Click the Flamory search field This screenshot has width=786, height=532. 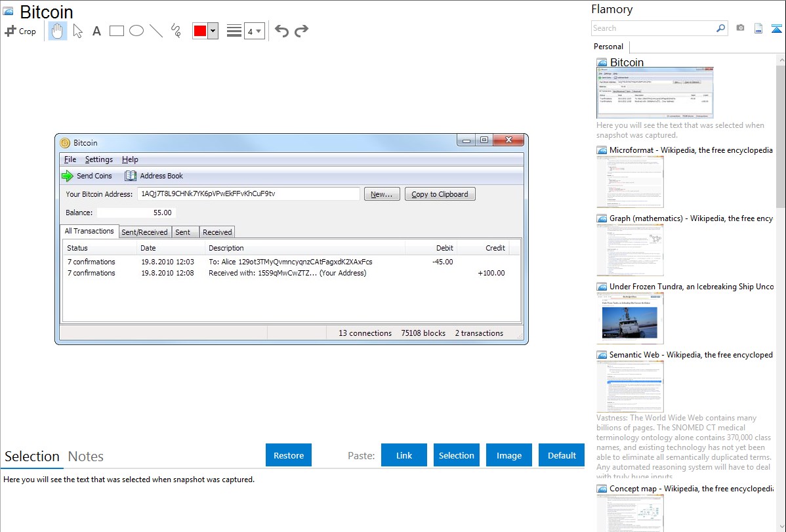(x=653, y=28)
